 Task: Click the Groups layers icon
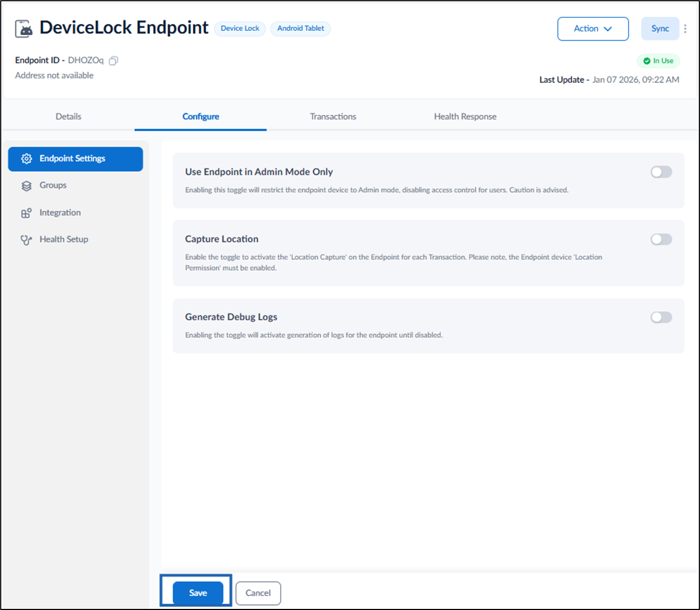[26, 186]
